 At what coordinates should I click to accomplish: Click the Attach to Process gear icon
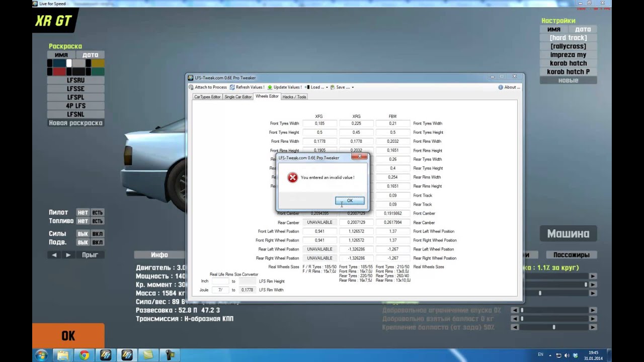191,87
